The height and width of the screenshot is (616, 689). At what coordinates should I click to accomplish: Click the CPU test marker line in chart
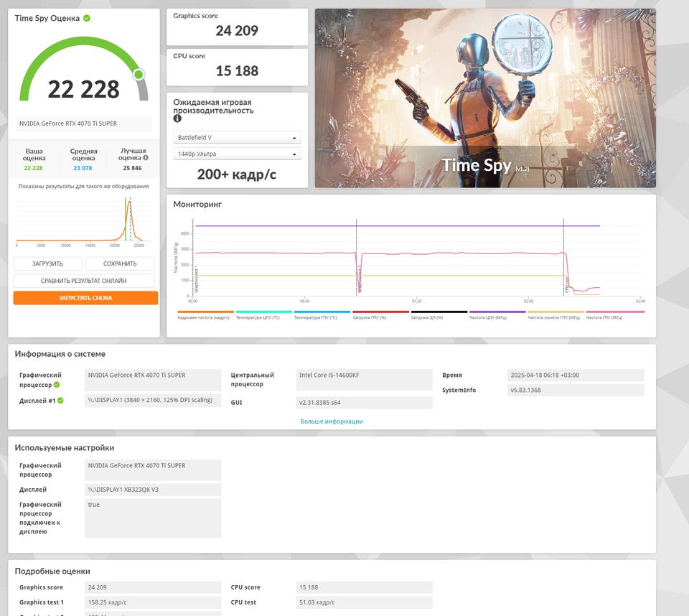coord(563,257)
